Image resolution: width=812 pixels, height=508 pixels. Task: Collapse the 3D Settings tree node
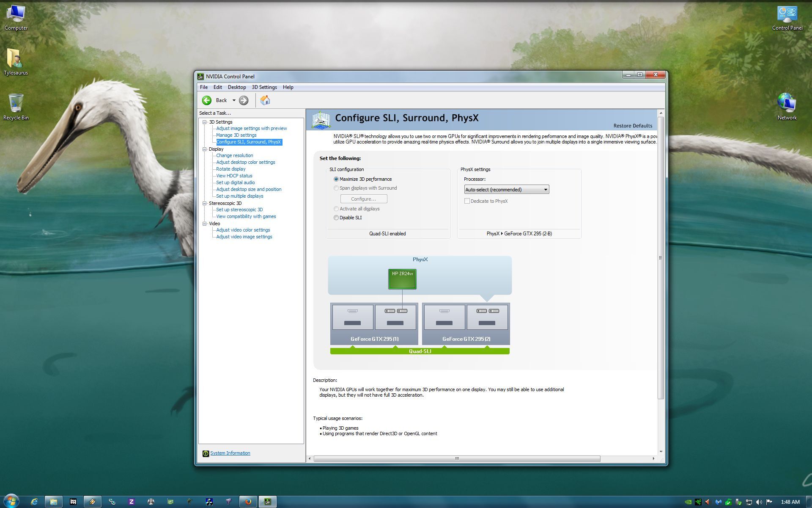(x=205, y=122)
